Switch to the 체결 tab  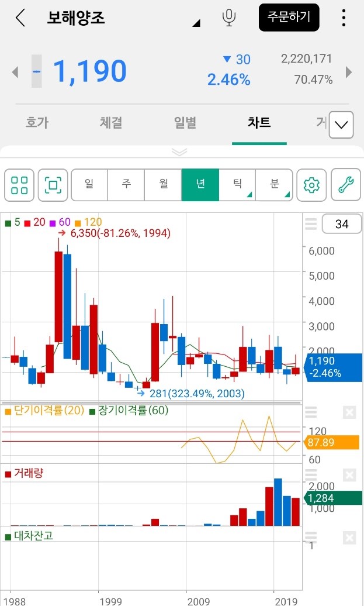click(x=111, y=123)
